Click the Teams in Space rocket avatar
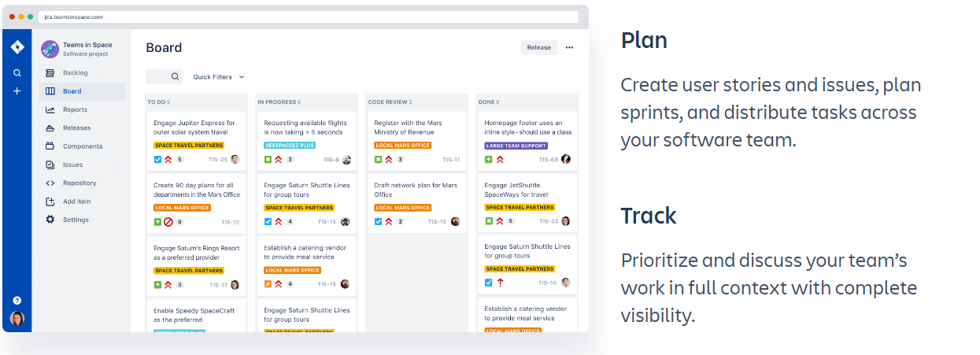 coord(50,50)
